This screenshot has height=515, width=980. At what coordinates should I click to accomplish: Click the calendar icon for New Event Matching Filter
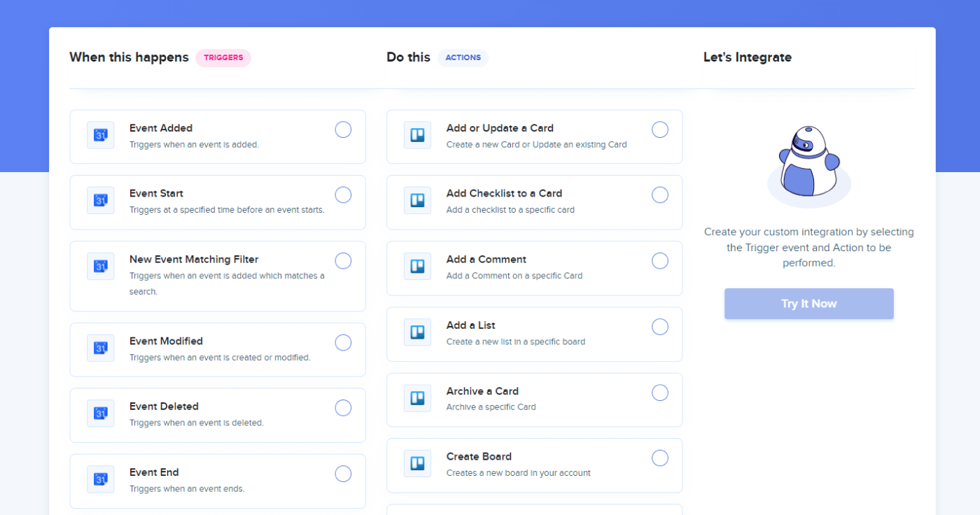100,266
